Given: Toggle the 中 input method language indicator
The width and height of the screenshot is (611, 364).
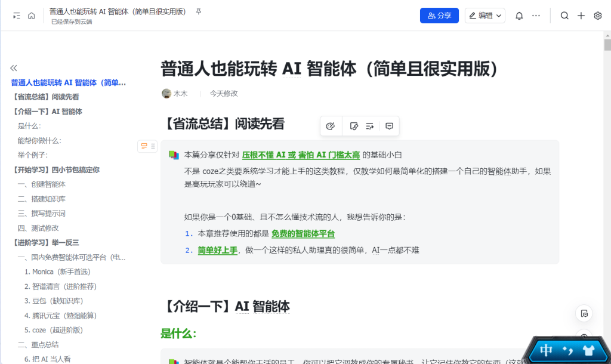Looking at the screenshot, I should pos(546,350).
